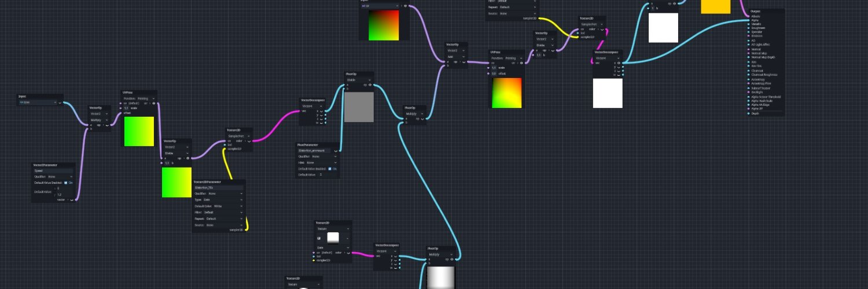Hide preview eye on VectorOp Divide node with green preview
Image resolution: width=868 pixels, height=289 pixels.
[x=187, y=158]
